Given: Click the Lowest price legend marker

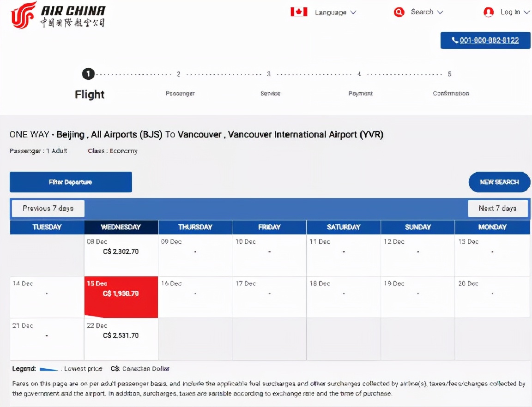Looking at the screenshot, I should point(49,369).
